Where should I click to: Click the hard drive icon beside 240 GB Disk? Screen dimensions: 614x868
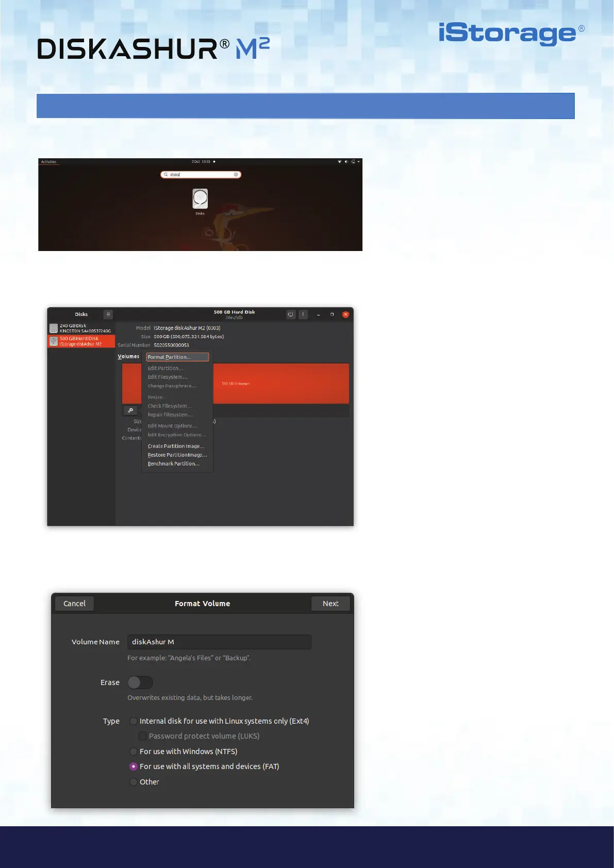(54, 328)
